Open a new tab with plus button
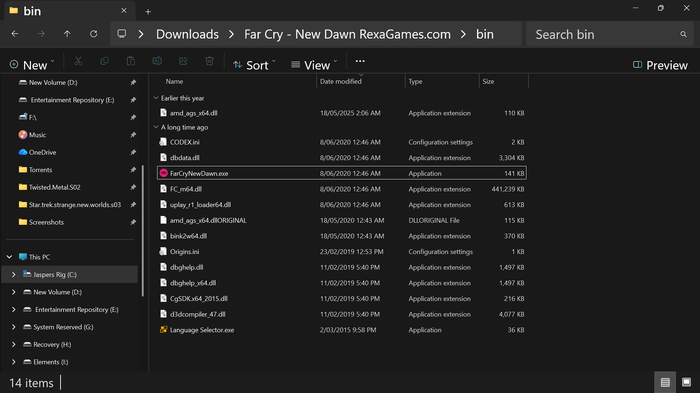This screenshot has height=393, width=700. 148,12
